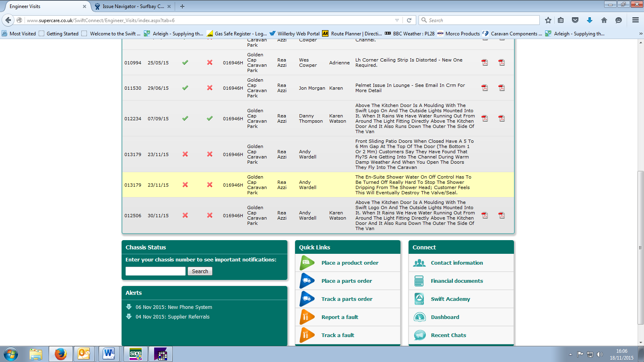Open the Firefox hamburger menu
Viewport: 644px width, 362px height.
636,20
